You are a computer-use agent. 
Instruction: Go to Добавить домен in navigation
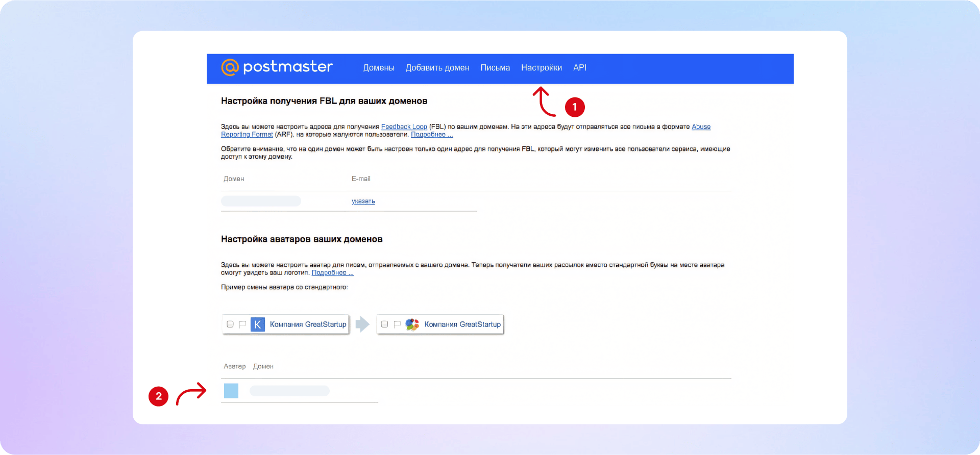[437, 68]
